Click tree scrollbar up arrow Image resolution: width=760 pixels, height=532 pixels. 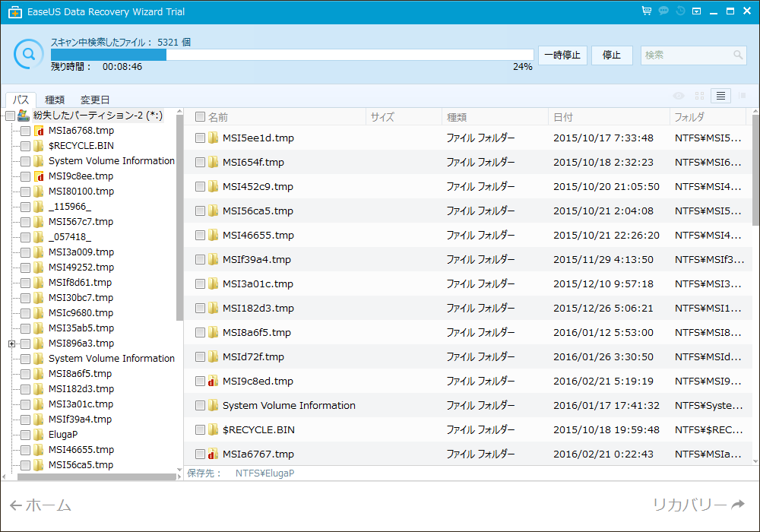tap(179, 112)
